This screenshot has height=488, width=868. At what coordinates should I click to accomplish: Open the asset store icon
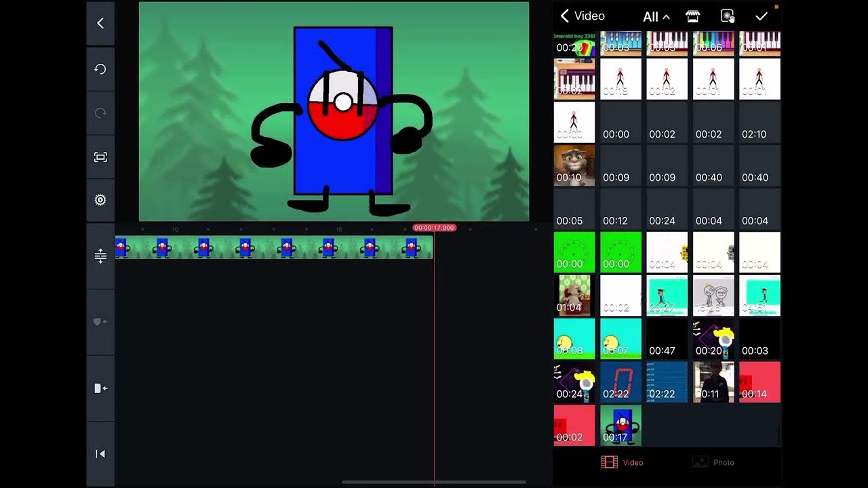coord(692,16)
